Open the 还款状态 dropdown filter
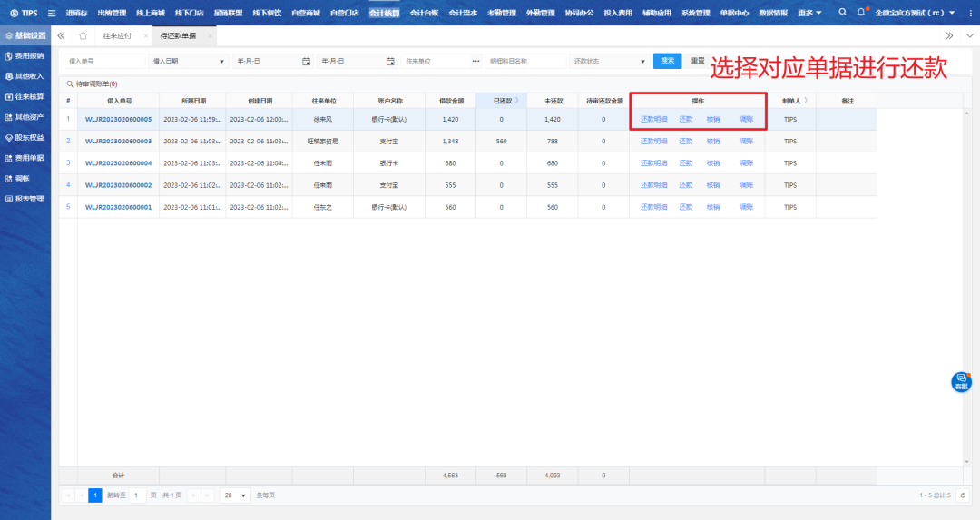 click(642, 61)
